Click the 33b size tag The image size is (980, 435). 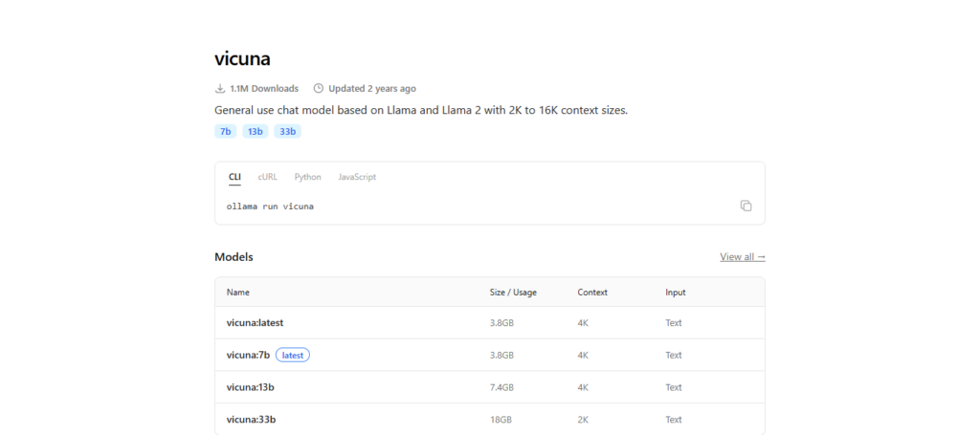point(287,132)
